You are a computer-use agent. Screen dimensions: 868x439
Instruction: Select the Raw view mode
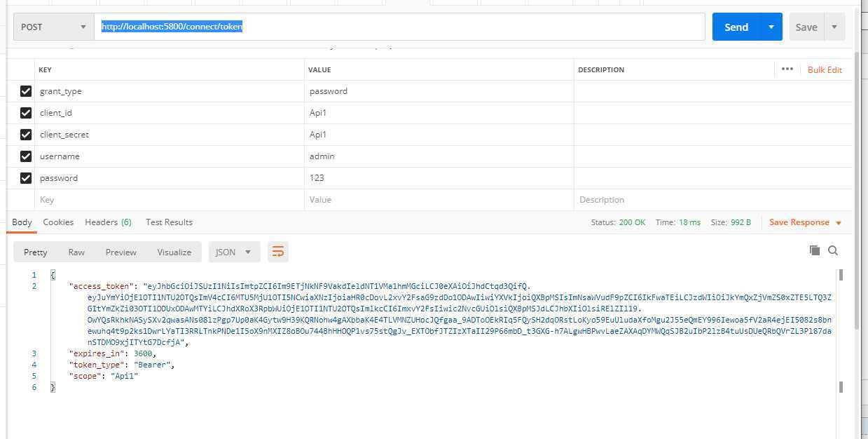tap(76, 252)
